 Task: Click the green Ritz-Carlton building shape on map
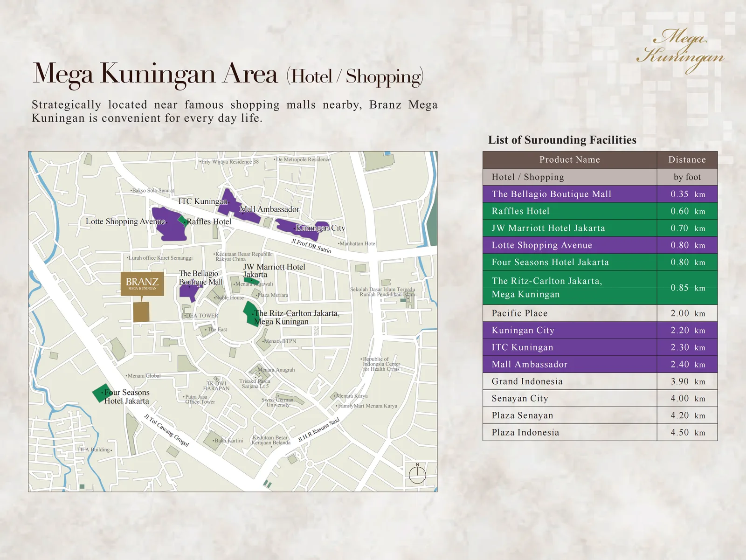tap(251, 314)
